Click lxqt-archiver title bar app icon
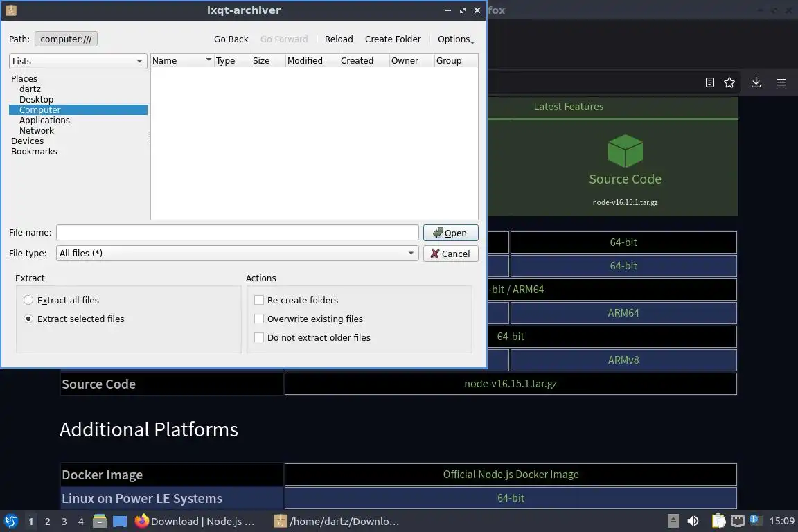 point(11,10)
